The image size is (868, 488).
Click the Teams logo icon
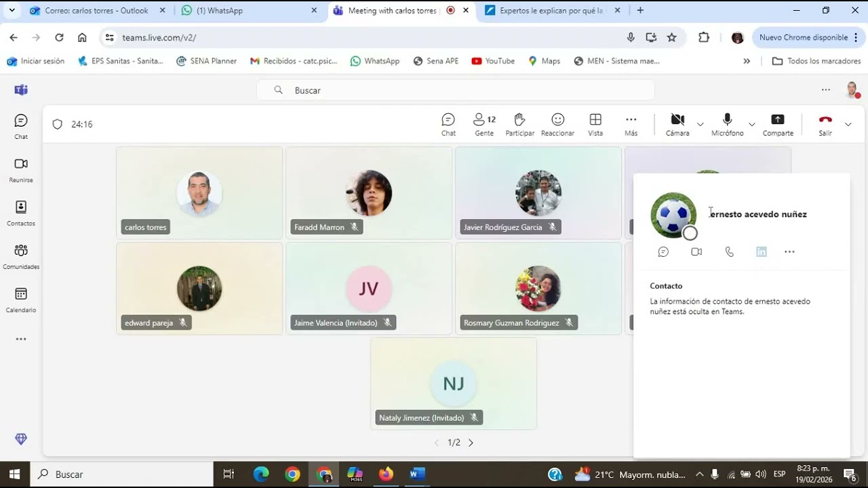pyautogui.click(x=21, y=90)
